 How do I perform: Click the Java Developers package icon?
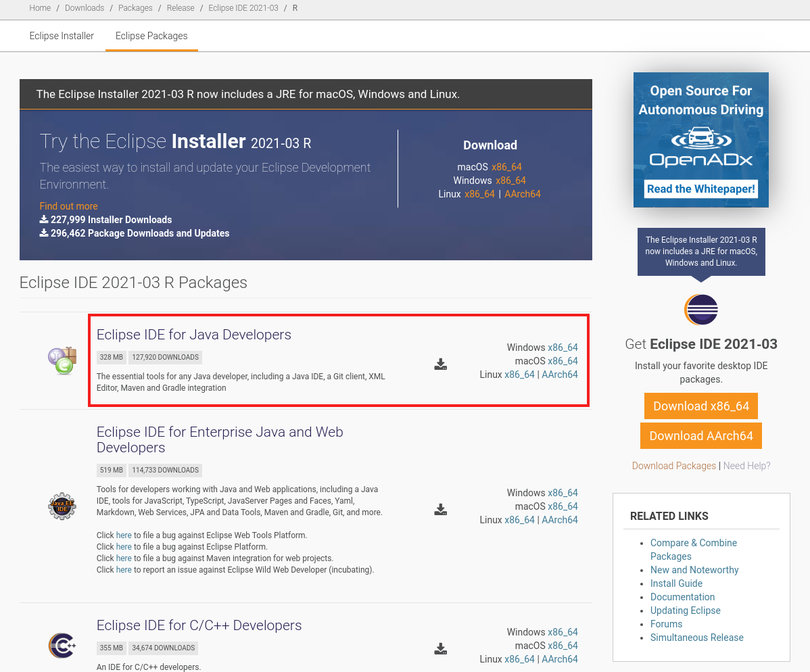click(x=62, y=360)
